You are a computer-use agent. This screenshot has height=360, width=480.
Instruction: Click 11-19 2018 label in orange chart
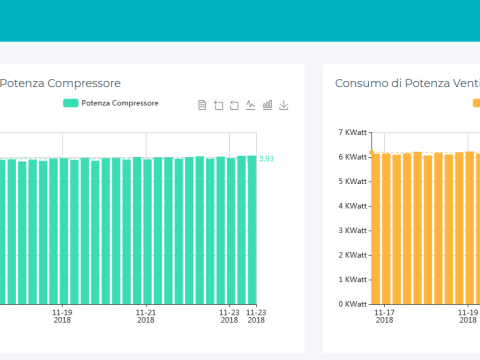coord(468,316)
